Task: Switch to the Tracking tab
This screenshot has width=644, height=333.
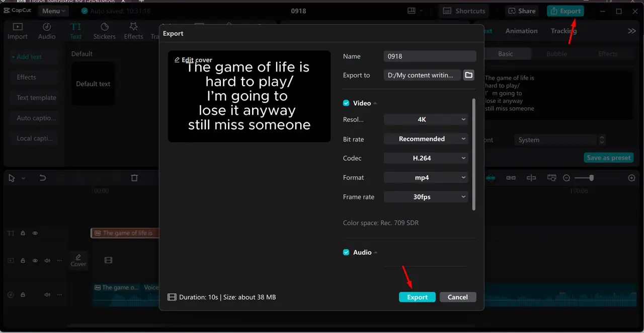Action: click(563, 31)
